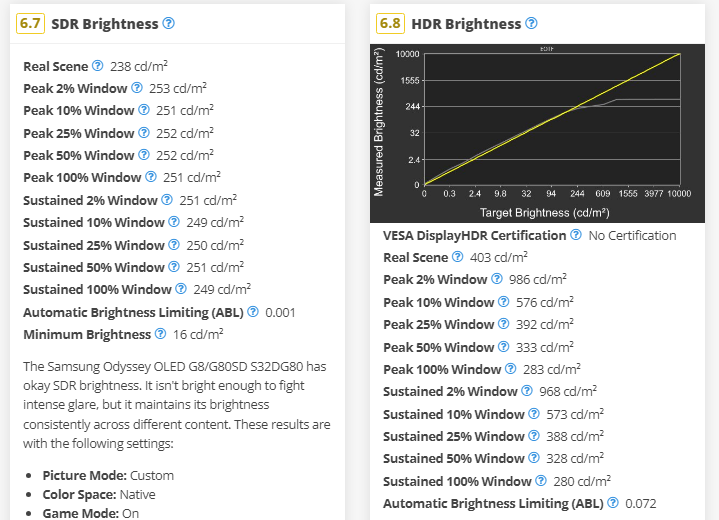Open help icon next to SDR Brightness heading
This screenshot has width=719, height=520.
[169, 23]
